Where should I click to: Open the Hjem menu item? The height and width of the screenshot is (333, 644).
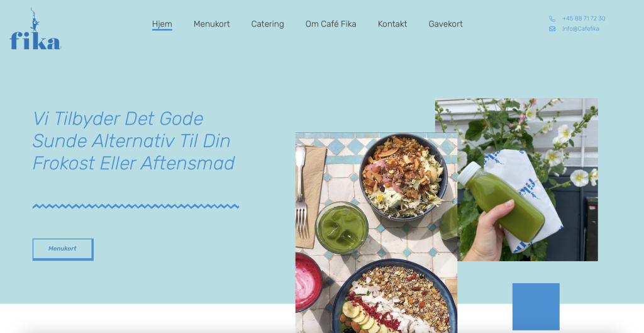tap(162, 25)
